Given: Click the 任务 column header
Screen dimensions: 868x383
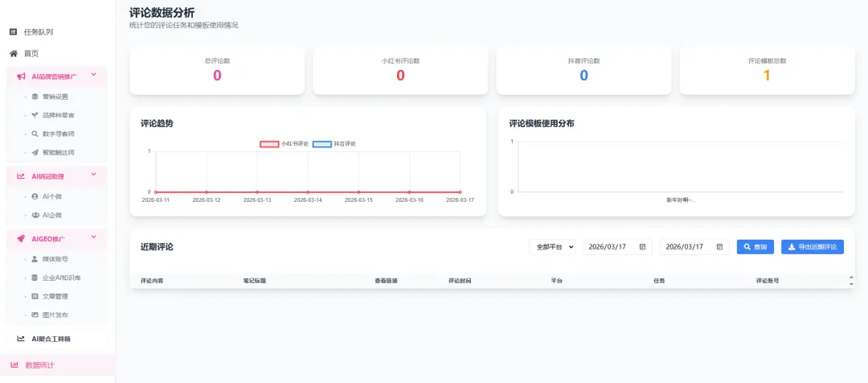Looking at the screenshot, I should (659, 281).
